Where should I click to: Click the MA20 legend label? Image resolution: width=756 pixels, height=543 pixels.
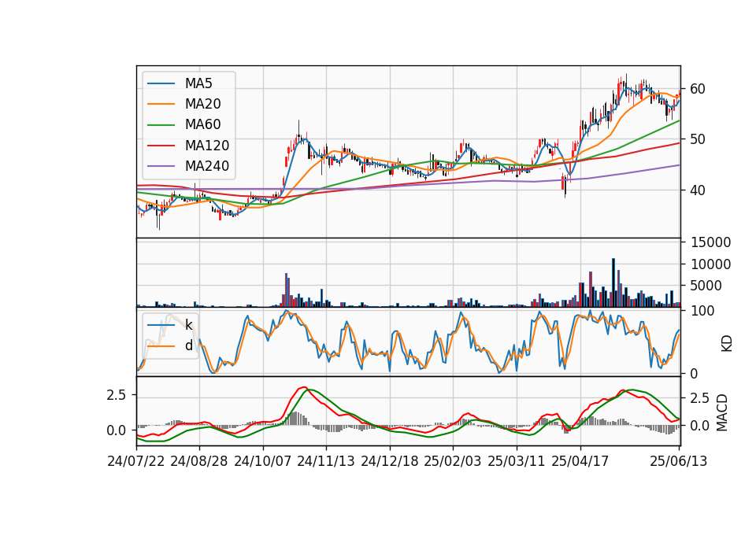[203, 104]
